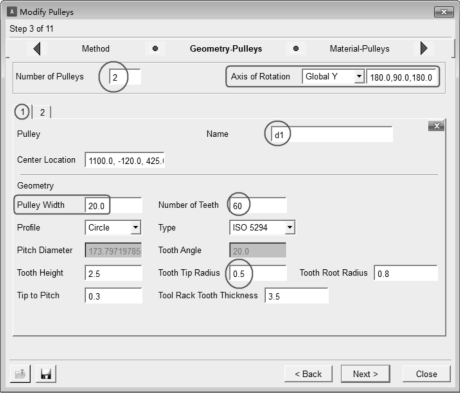460x393 pixels.
Task: Click the dot before Material-Pulleys
Action: [x=296, y=49]
